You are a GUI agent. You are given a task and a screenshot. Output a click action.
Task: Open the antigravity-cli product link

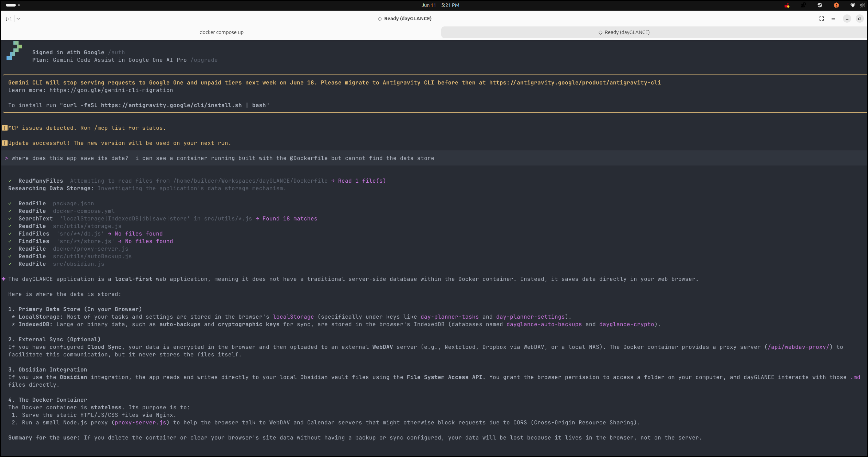click(x=575, y=83)
